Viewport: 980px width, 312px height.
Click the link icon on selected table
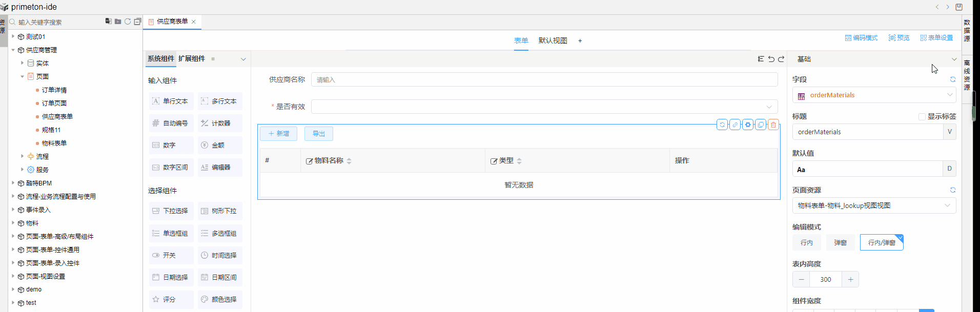[x=735, y=124]
